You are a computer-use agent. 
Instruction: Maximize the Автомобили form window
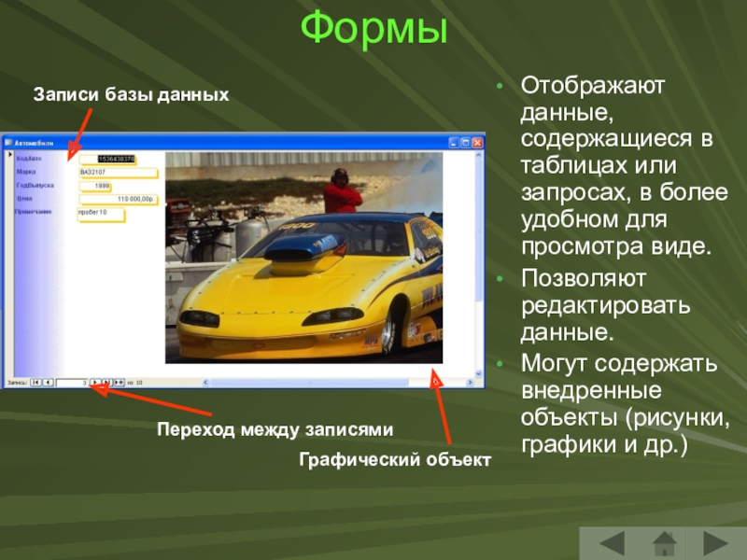(466, 142)
